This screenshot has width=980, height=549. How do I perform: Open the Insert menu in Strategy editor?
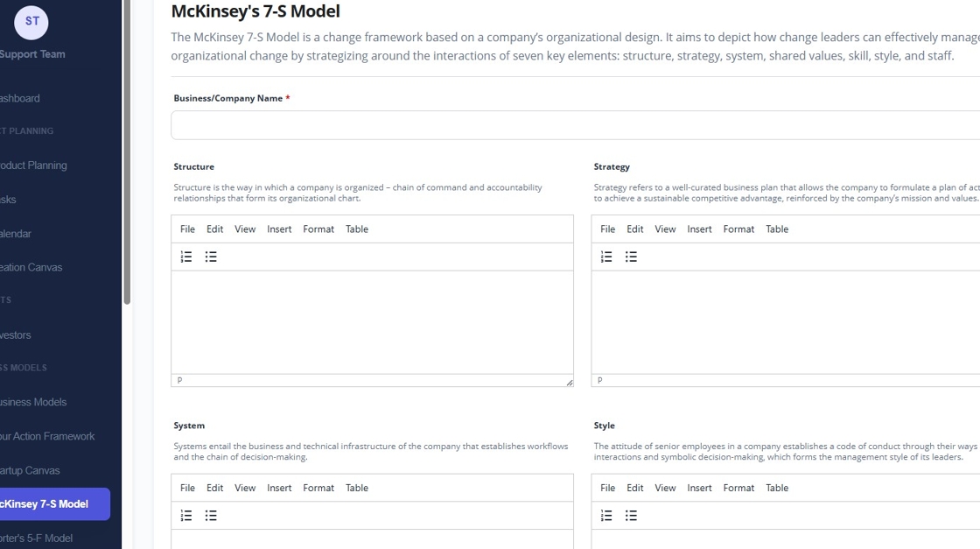pos(699,229)
